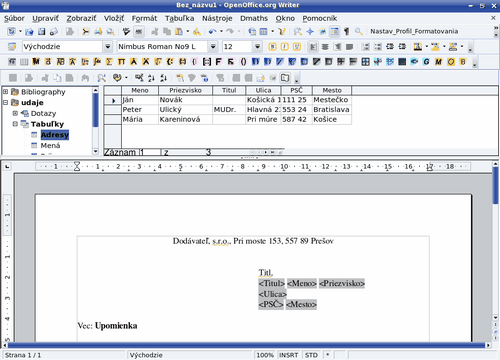This screenshot has width=500, height=360.
Task: Open font size dropdown arrow
Action: point(257,47)
